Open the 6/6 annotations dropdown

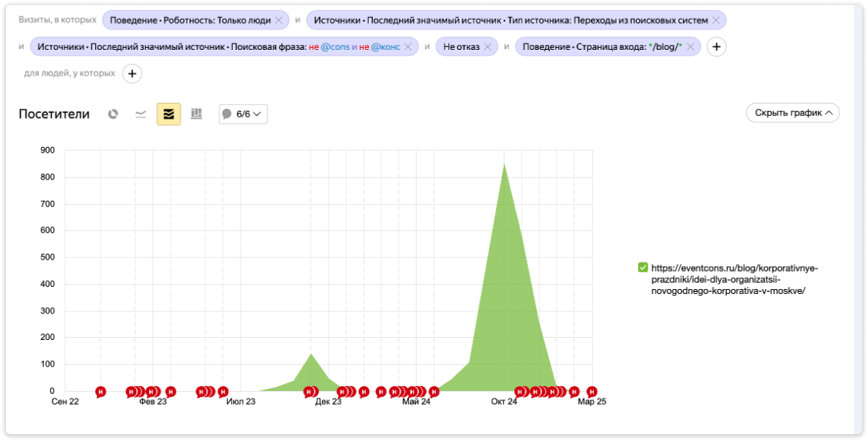243,114
